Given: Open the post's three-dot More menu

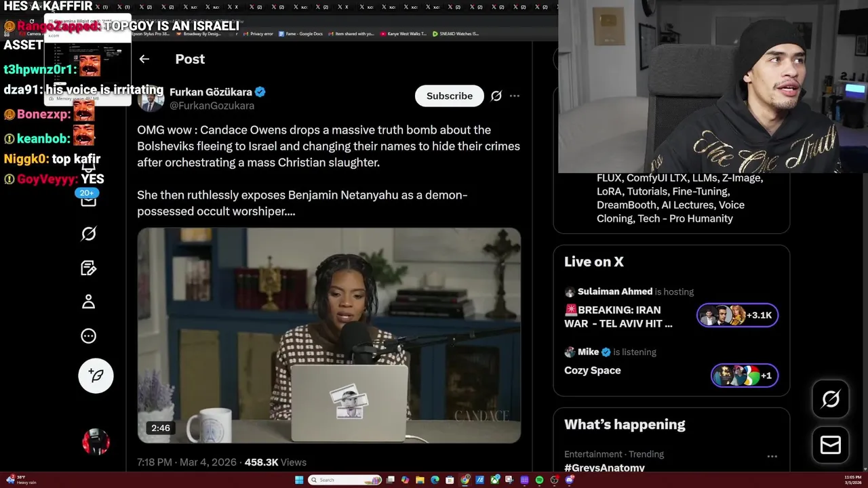Looking at the screenshot, I should coord(515,96).
